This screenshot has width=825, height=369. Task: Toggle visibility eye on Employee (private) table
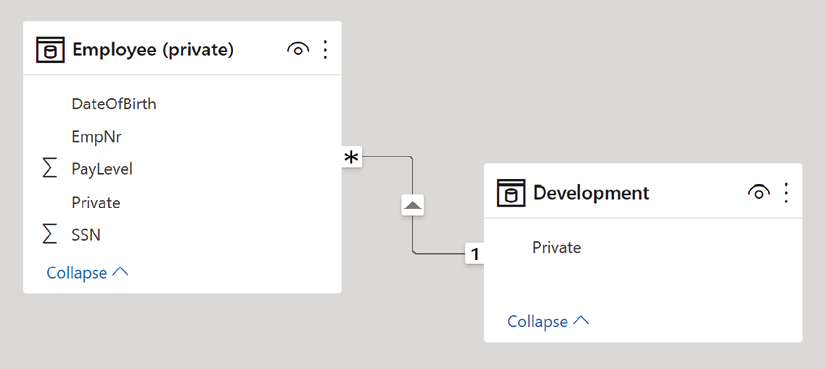(298, 49)
